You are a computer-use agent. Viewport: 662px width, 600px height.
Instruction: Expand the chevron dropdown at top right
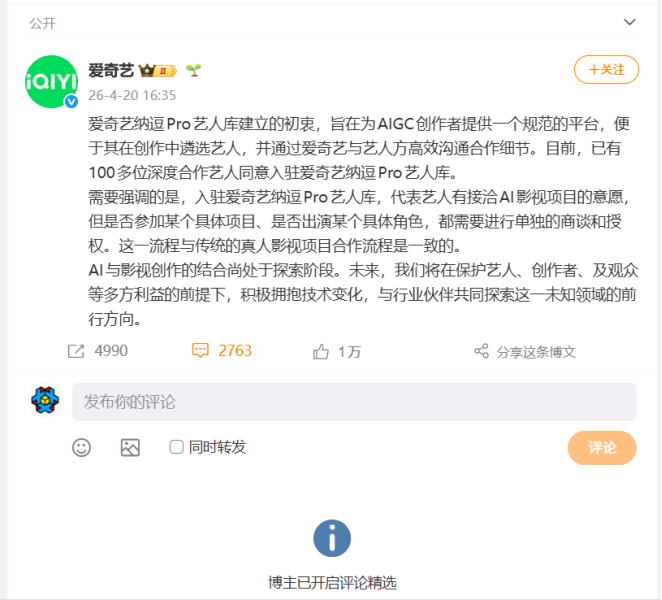pos(629,22)
